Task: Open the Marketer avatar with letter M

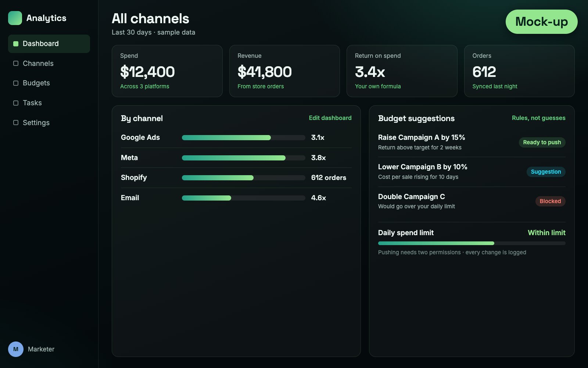Action: [x=16, y=349]
